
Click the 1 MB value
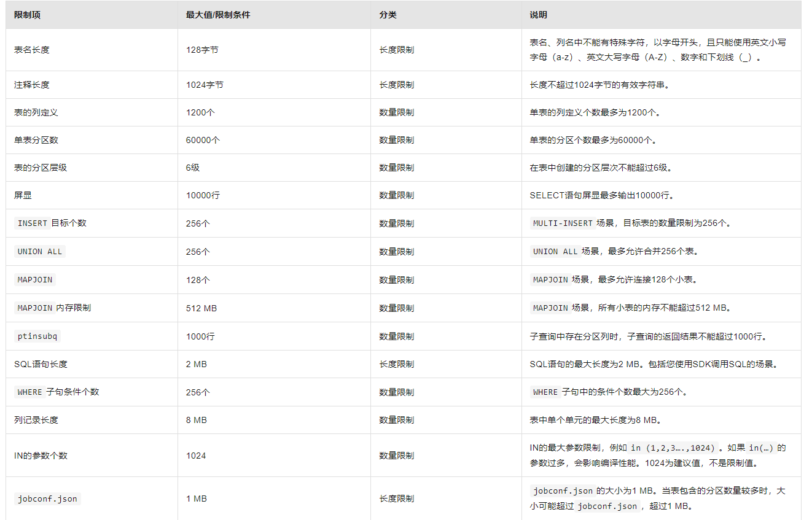click(x=197, y=499)
